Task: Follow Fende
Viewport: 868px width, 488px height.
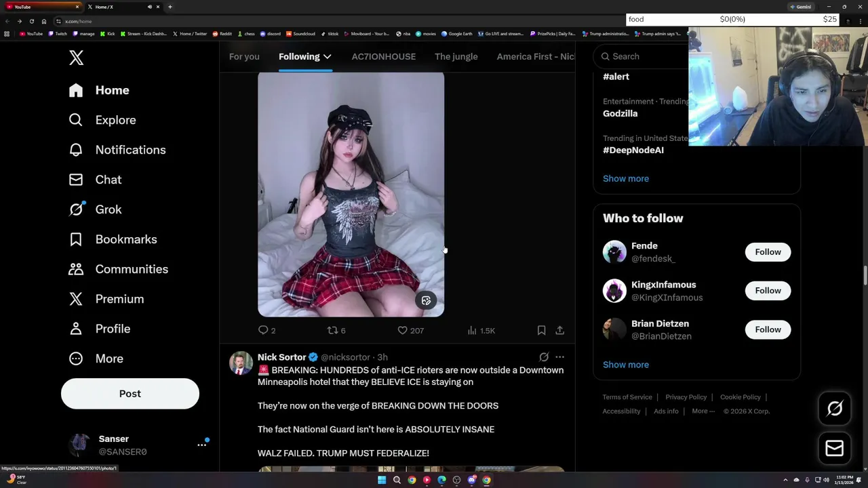Action: coord(768,252)
